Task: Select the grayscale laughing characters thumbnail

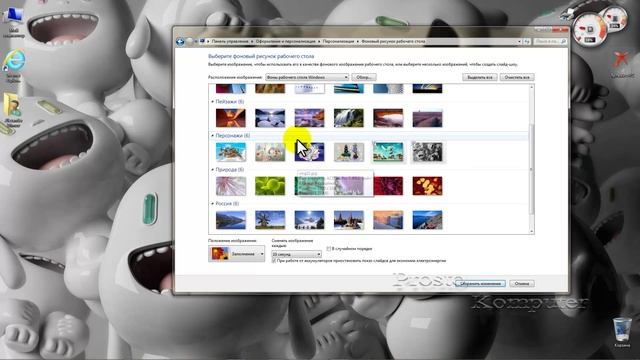Action: coord(427,152)
